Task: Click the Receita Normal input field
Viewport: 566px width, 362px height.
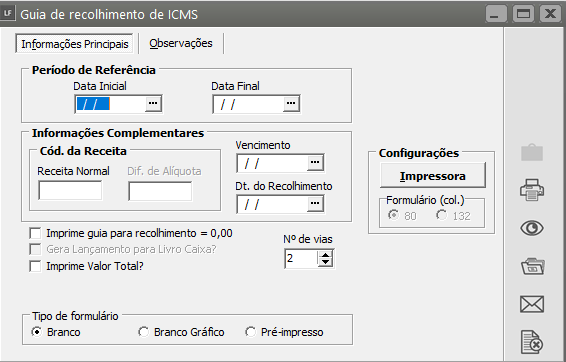Action: 70,190
